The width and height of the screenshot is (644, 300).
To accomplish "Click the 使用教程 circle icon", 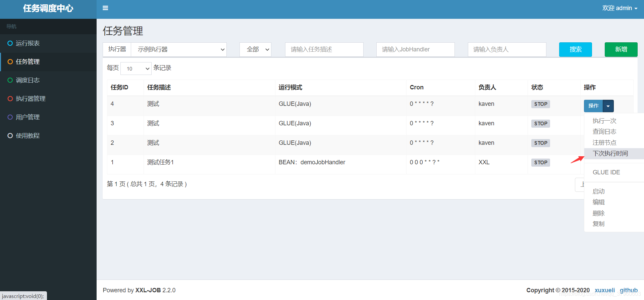I will click(x=10, y=136).
